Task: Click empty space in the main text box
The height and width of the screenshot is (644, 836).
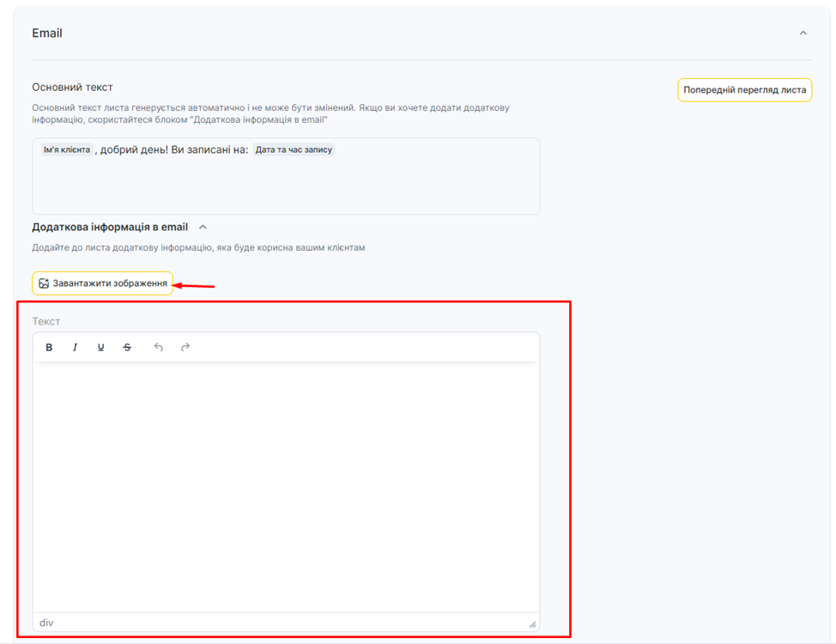Action: (x=286, y=189)
